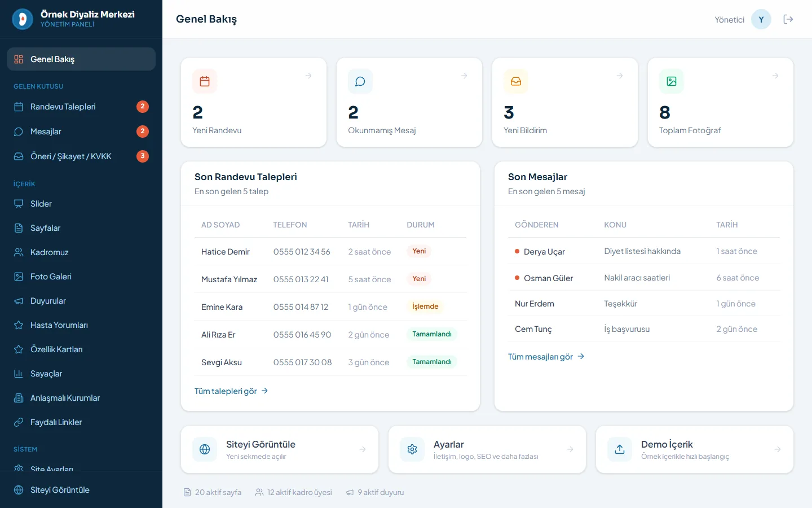Click the image icon on the Toplam Fotoğraf card

coord(672,81)
